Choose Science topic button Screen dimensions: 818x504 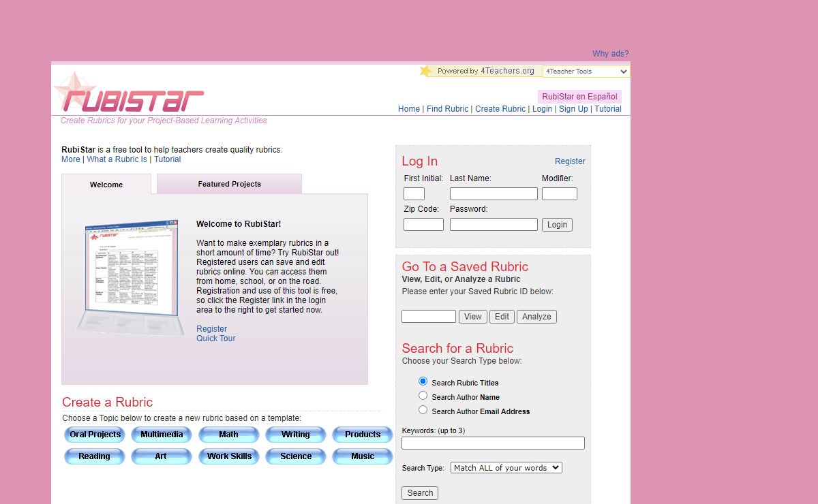point(296,456)
